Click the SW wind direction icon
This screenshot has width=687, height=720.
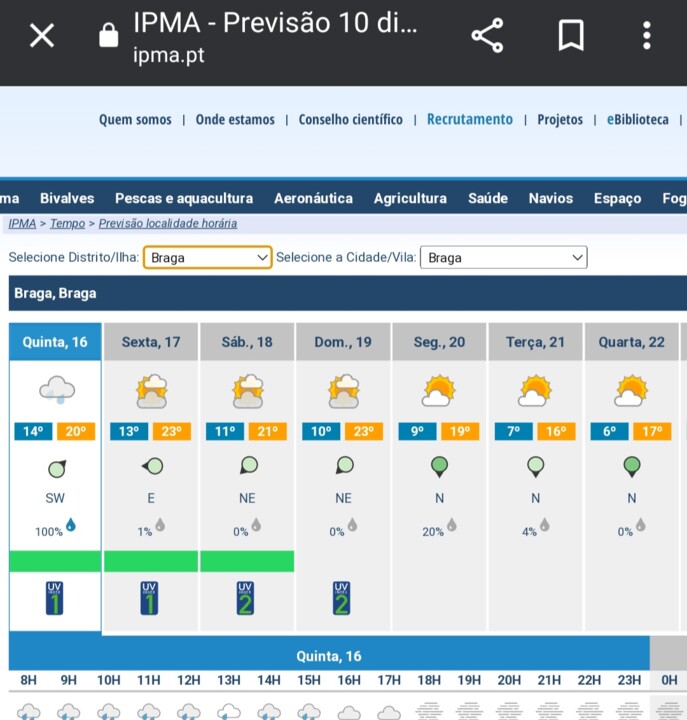pos(56,467)
